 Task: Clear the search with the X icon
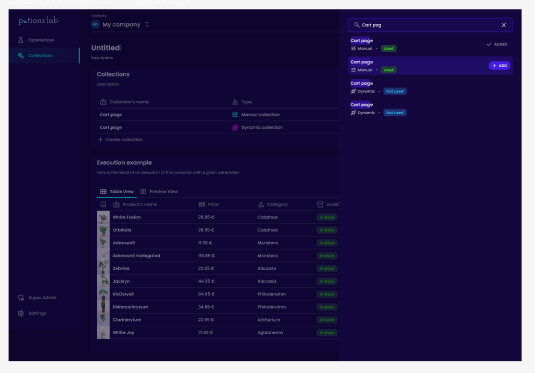click(504, 25)
